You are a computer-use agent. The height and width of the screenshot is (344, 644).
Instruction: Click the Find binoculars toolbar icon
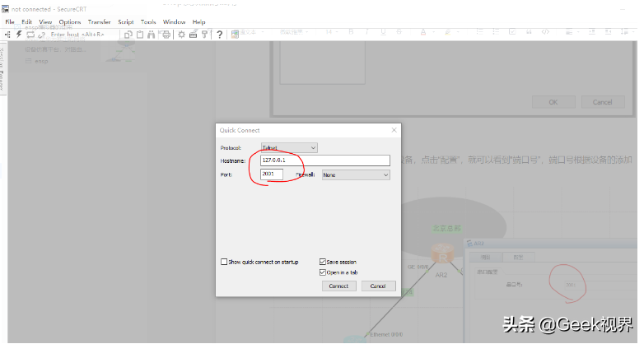152,35
